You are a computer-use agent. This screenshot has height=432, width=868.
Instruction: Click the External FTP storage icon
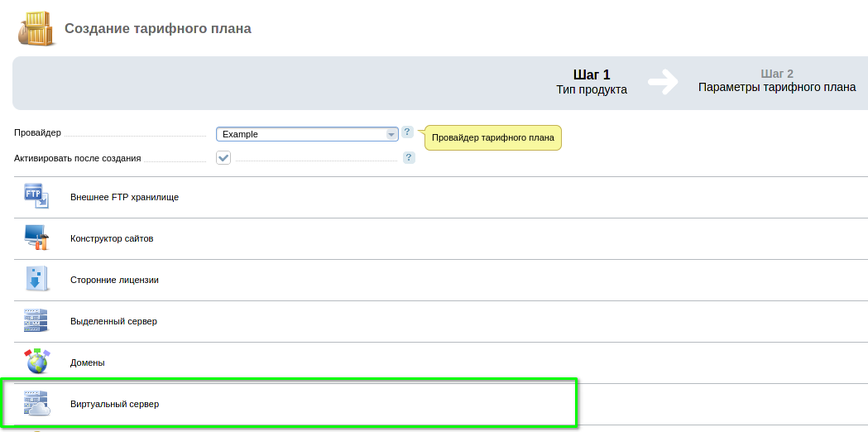(x=36, y=196)
